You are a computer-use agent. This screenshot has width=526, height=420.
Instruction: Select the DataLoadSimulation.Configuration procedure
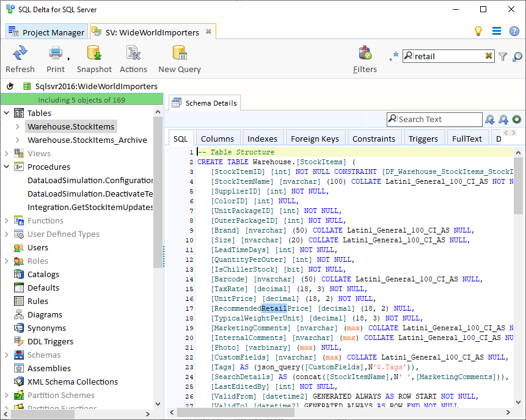tap(90, 180)
